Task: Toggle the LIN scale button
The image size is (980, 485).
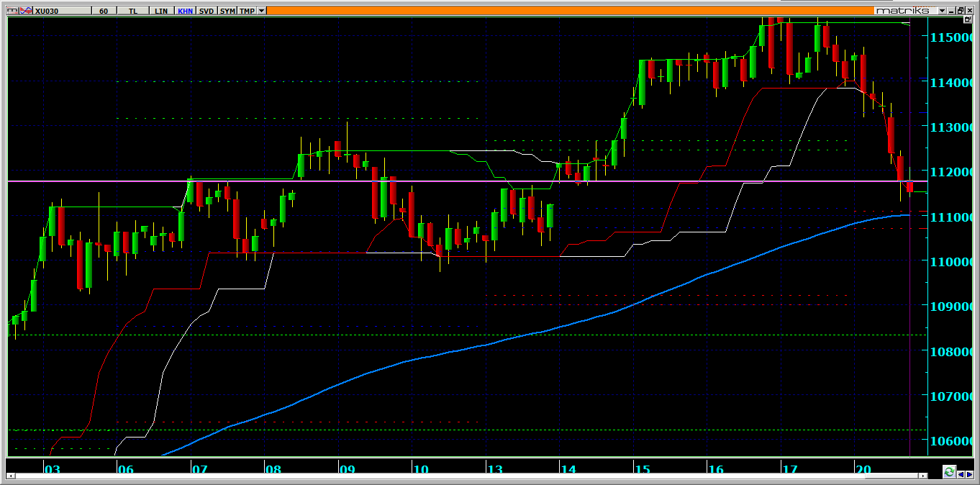Action: click(163, 11)
